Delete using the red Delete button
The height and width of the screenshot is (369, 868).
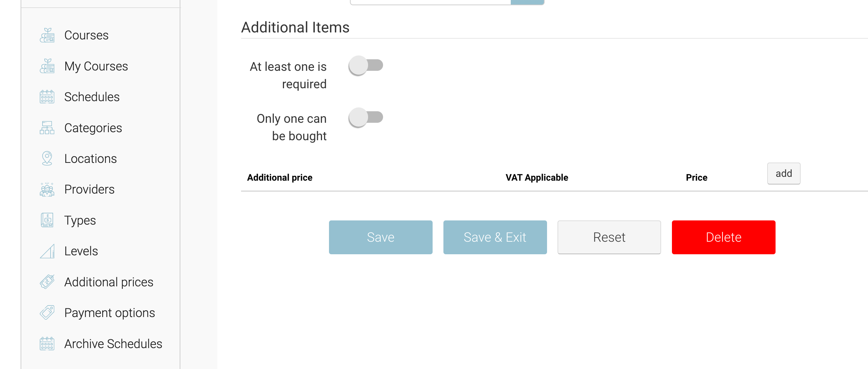[x=723, y=237]
